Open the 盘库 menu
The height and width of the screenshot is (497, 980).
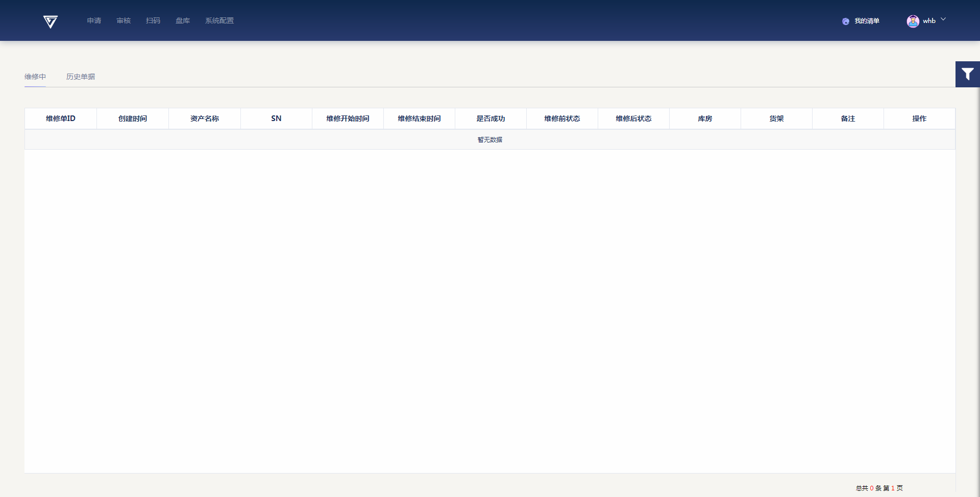(183, 20)
